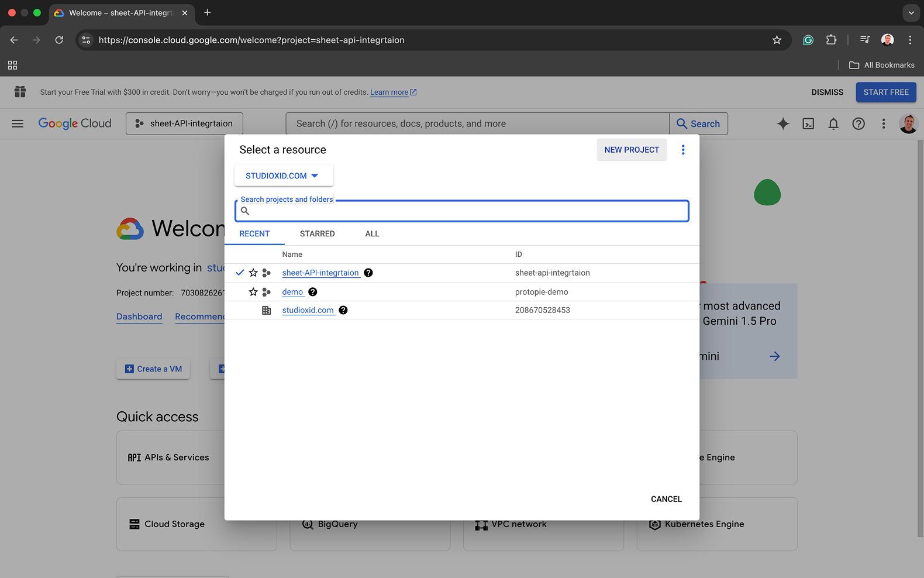This screenshot has width=924, height=578.
Task: Switch to the STARRED tab
Action: click(x=318, y=233)
